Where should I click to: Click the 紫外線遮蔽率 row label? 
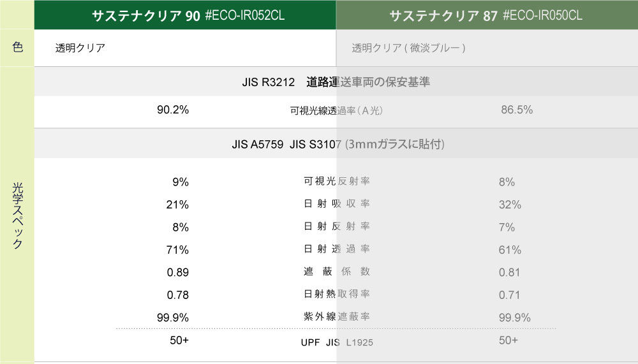(x=336, y=317)
